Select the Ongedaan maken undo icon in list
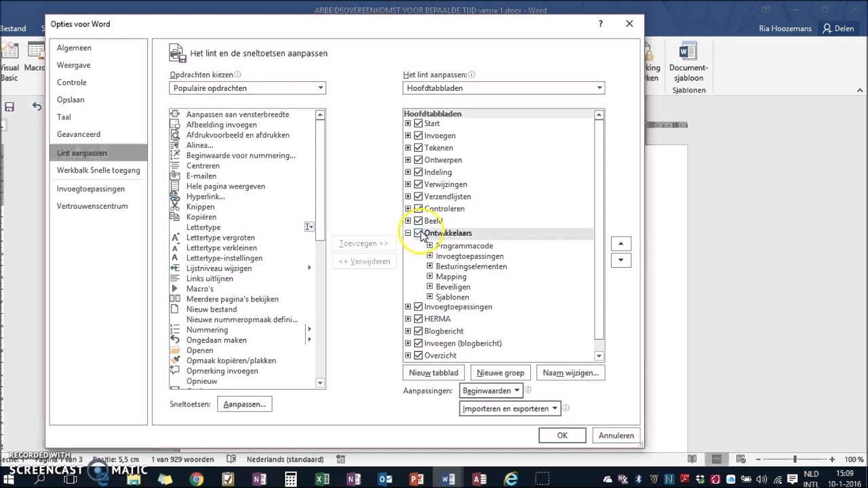Image resolution: width=868 pixels, height=488 pixels. click(x=175, y=340)
